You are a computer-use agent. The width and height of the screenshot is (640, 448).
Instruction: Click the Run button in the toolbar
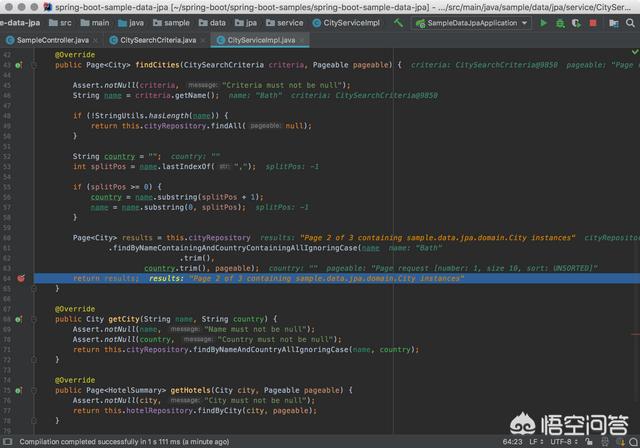(544, 22)
